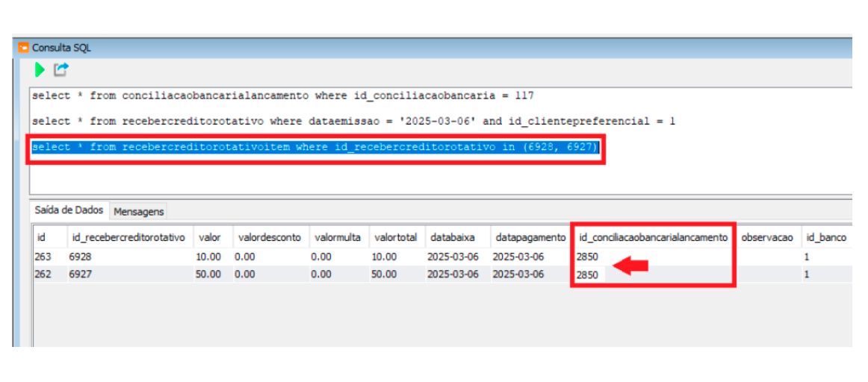
Task: Click the highlighted recebercreditorotativoitem query line
Action: (x=316, y=147)
